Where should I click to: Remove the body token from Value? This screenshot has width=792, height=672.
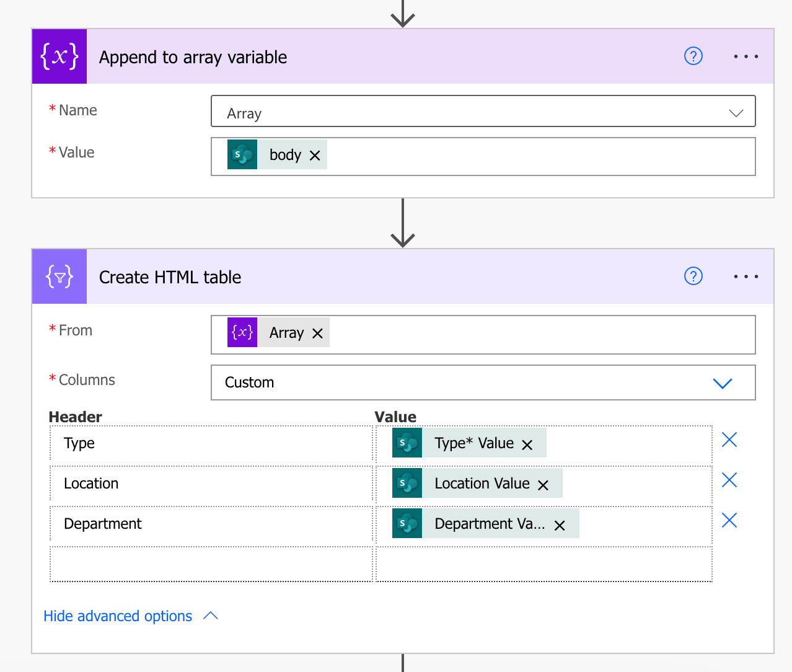click(315, 156)
